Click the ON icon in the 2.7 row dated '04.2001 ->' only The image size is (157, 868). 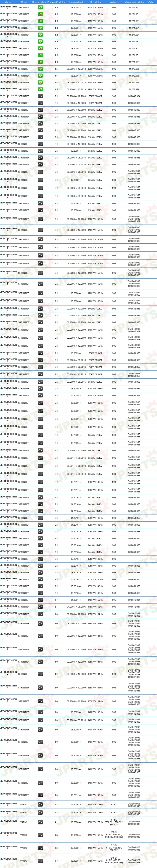coord(40,600)
